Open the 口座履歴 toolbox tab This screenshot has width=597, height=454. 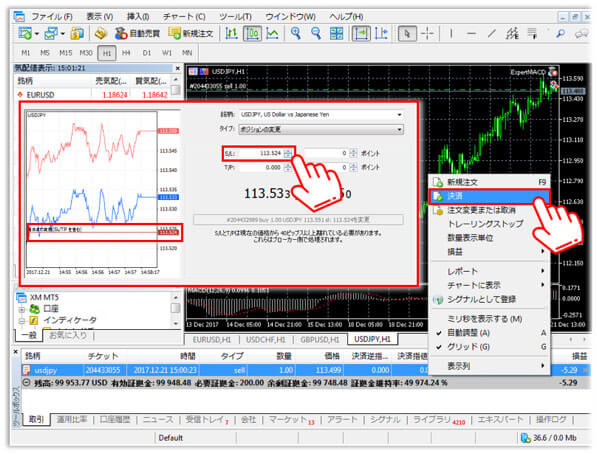(115, 420)
